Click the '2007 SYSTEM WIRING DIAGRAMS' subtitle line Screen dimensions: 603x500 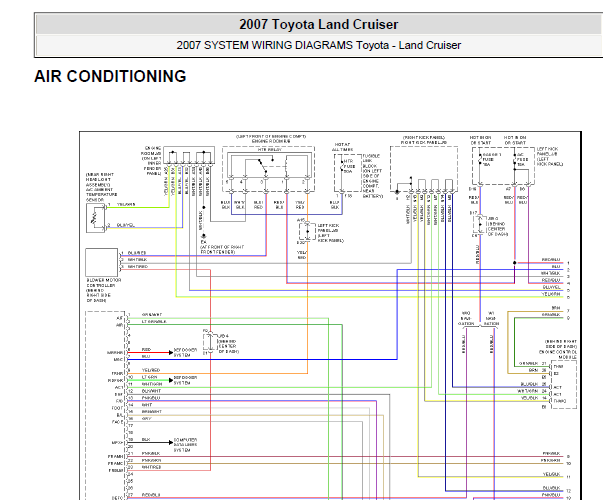(x=318, y=45)
